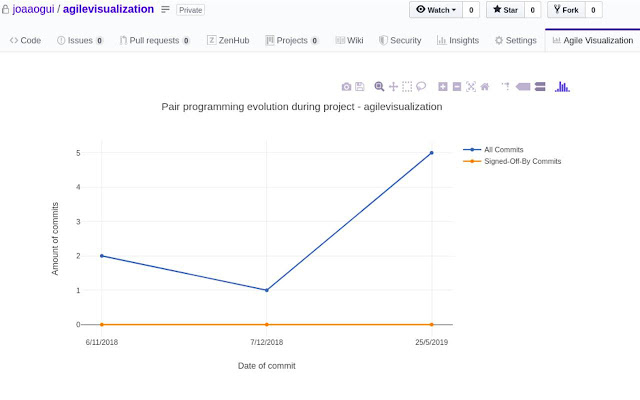Viewport: 640px width, 400px height.
Task: Download plot as PNG camera icon
Action: coord(346,87)
